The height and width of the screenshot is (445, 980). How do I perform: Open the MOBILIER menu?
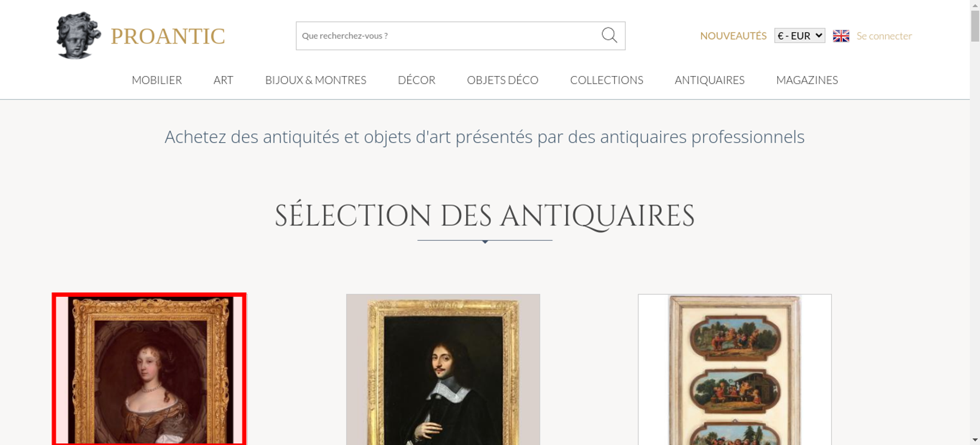click(x=157, y=80)
